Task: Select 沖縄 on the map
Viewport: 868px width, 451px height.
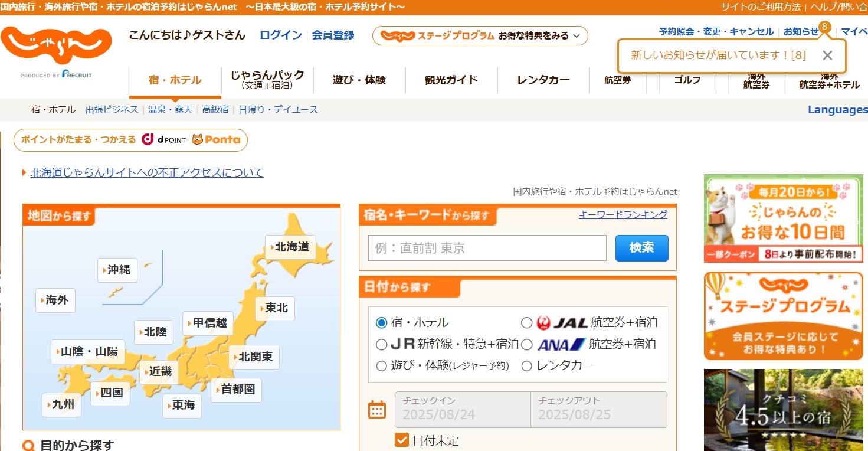Action: (117, 270)
